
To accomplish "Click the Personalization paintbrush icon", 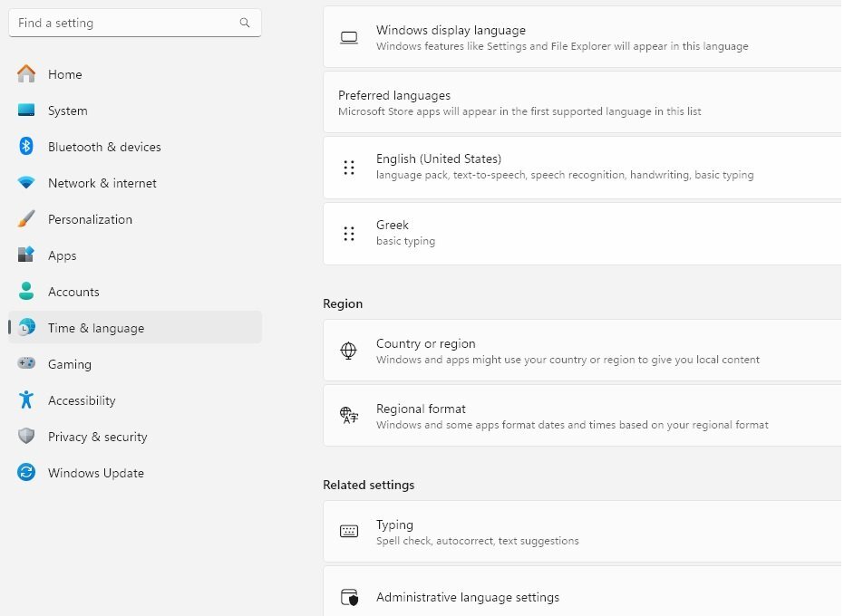I will (x=25, y=219).
